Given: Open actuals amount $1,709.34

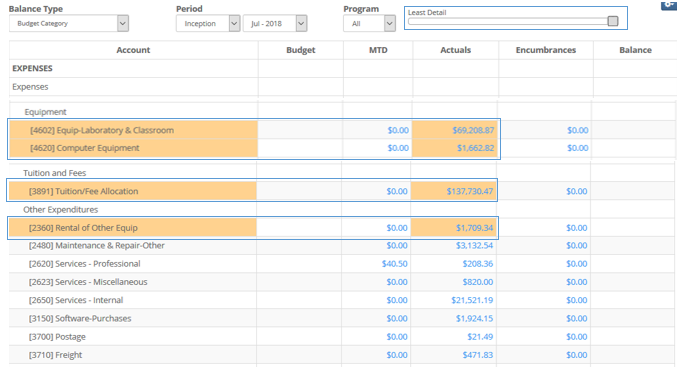Looking at the screenshot, I should tap(474, 228).
